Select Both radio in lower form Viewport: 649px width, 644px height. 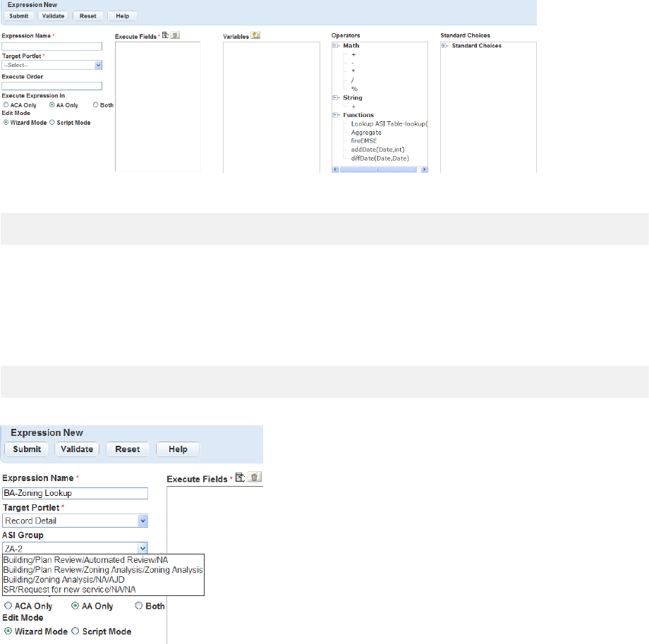tap(139, 606)
